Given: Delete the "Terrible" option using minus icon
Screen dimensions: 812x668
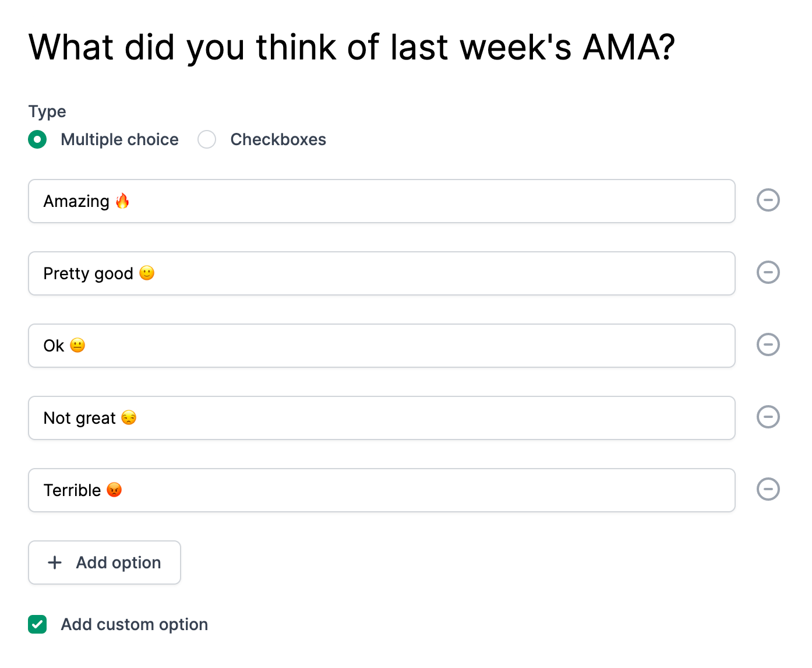Looking at the screenshot, I should tap(768, 489).
